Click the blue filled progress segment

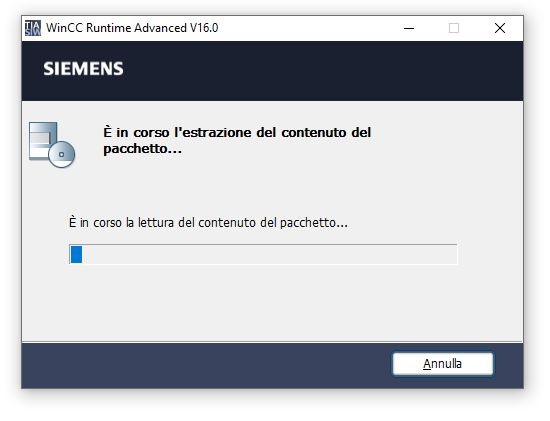click(76, 254)
